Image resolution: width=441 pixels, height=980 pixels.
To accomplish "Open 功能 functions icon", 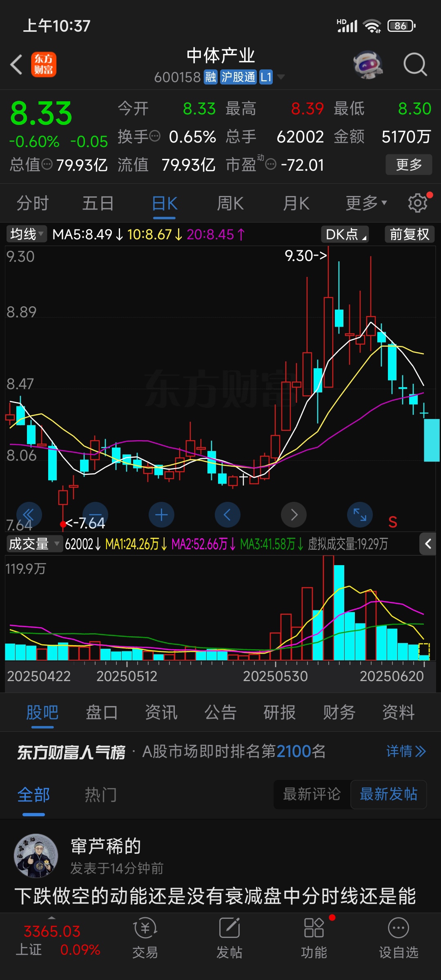I will [314, 937].
